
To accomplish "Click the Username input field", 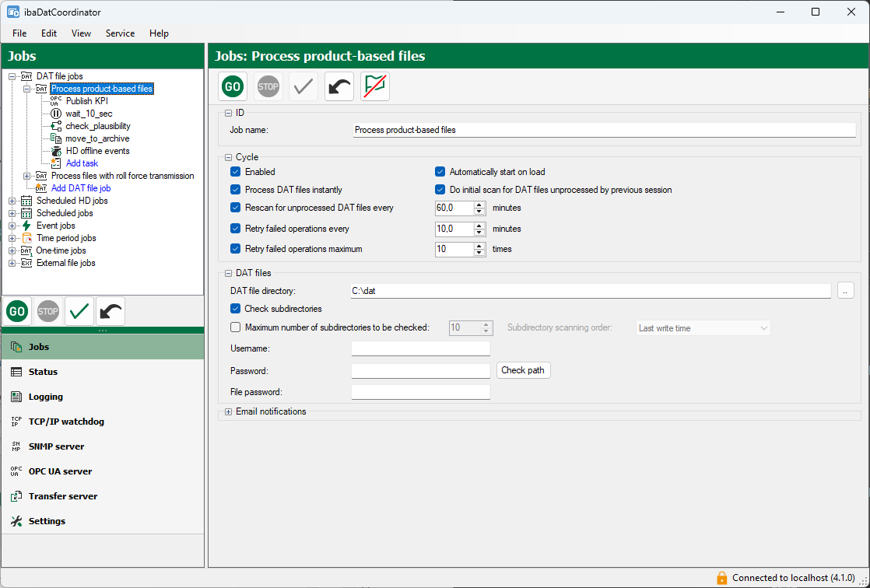I will 420,348.
